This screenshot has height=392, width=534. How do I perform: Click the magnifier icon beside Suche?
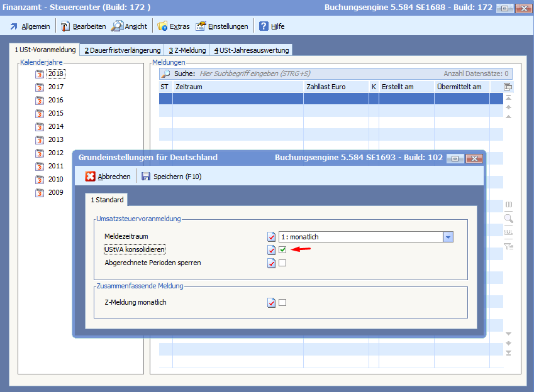[166, 74]
